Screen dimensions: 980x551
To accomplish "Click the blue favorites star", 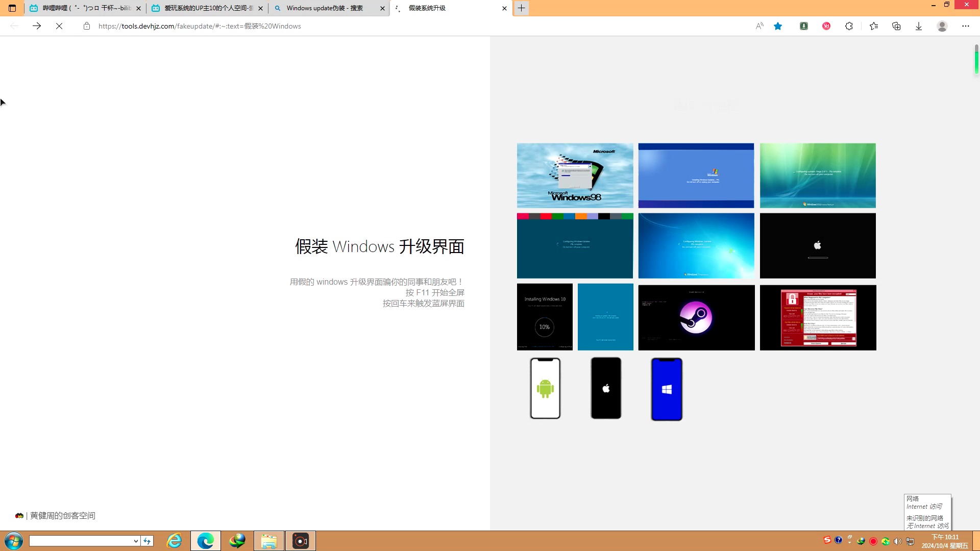I will click(778, 26).
